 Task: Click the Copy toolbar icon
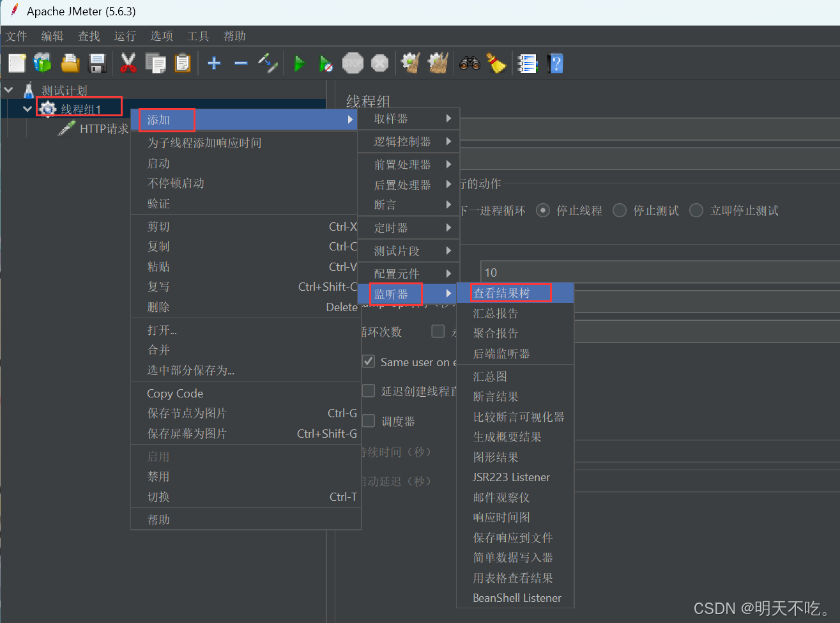155,63
